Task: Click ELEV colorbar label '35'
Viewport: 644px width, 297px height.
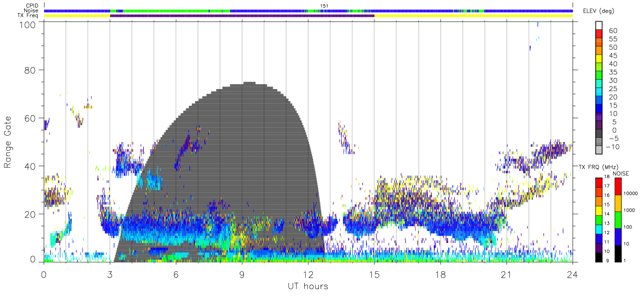Action: point(613,72)
